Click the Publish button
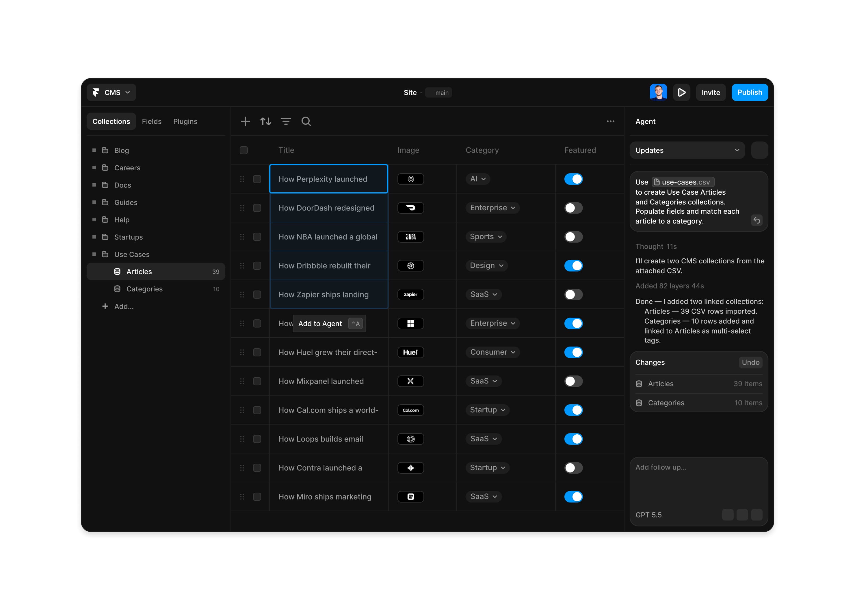Viewport: 855px width, 616px height. click(x=750, y=92)
